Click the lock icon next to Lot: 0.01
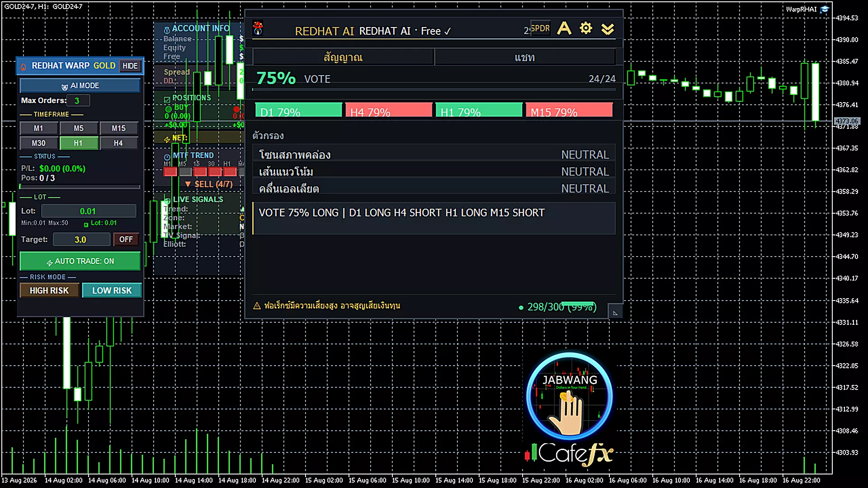Viewport: 868px width, 488px height. point(86,225)
